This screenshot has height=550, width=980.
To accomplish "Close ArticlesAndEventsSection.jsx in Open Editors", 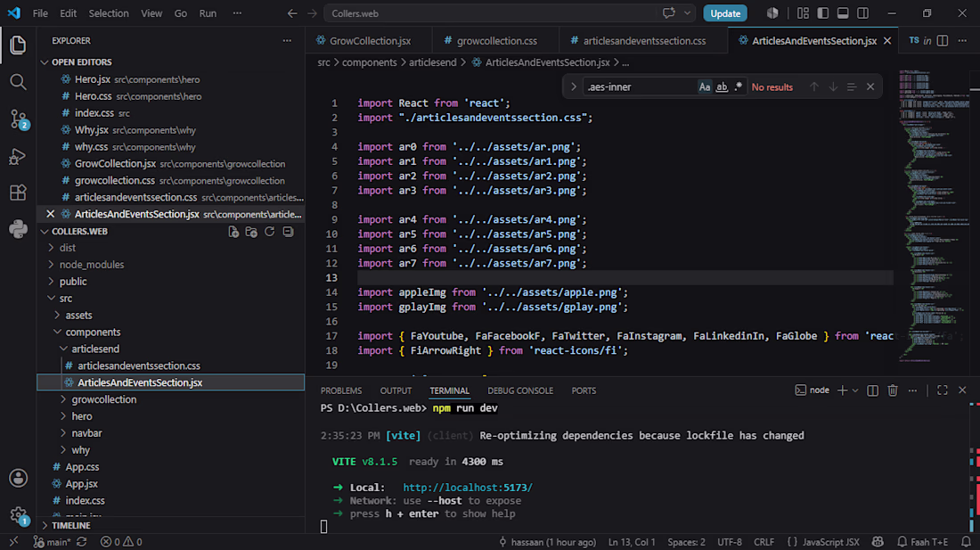I will (51, 214).
